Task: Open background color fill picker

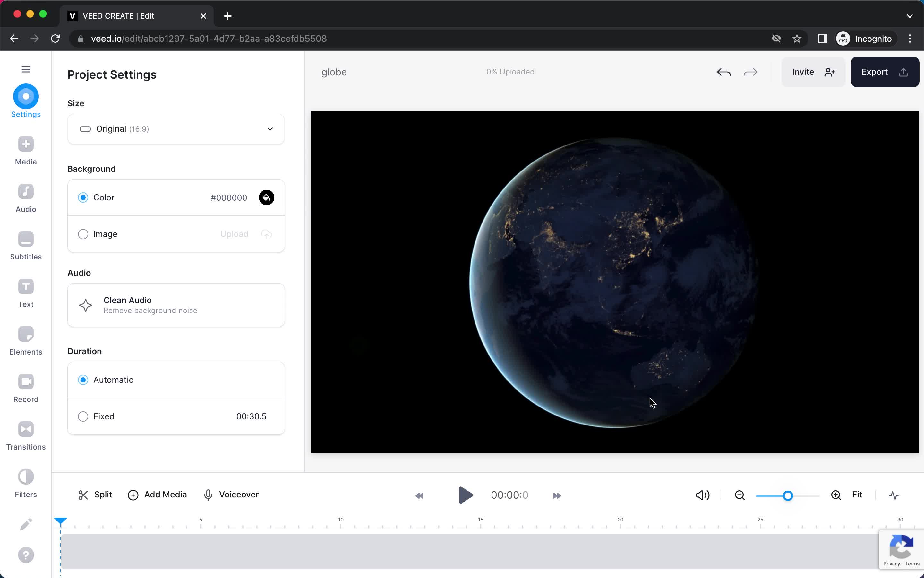Action: (x=267, y=197)
